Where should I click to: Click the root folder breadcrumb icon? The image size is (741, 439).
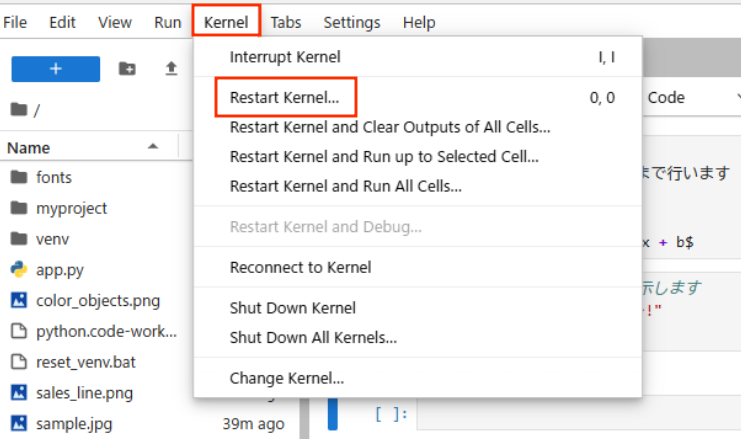17,109
